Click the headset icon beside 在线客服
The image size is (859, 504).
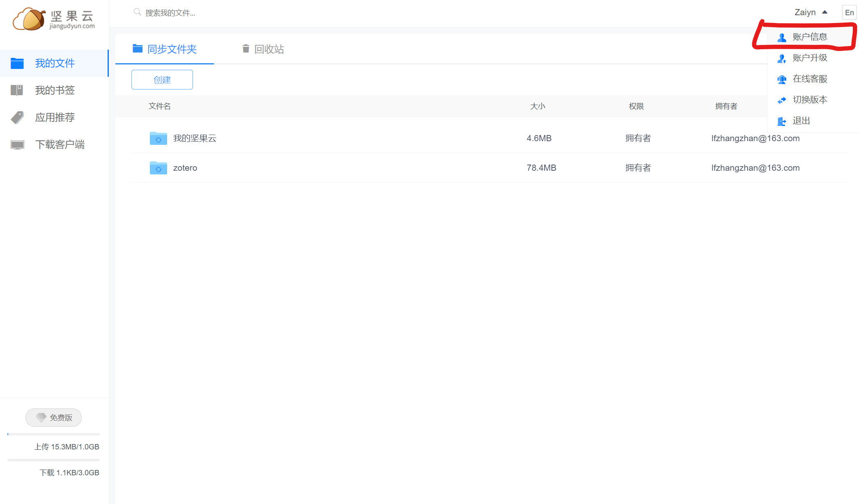point(782,79)
